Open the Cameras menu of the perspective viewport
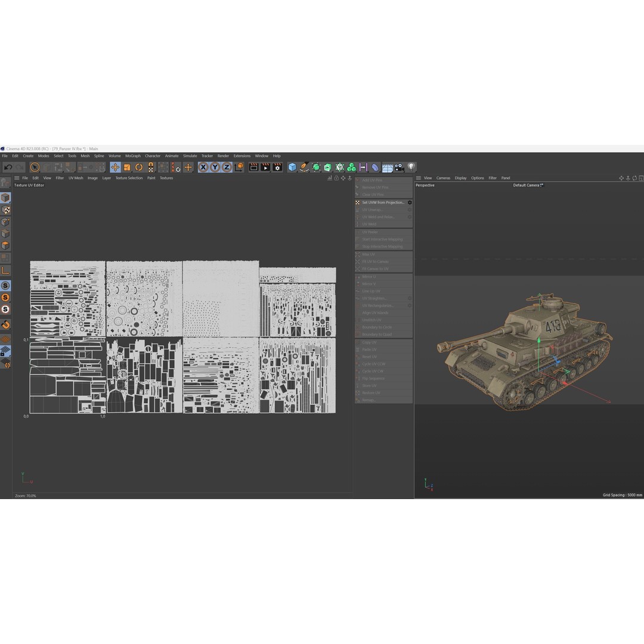Screen dimensions: 644x644 (443, 178)
